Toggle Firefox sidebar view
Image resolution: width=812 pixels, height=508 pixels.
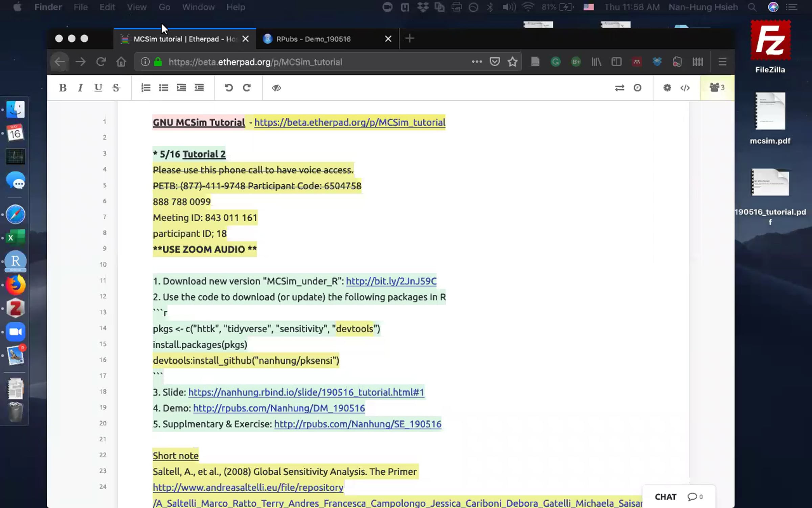(616, 62)
